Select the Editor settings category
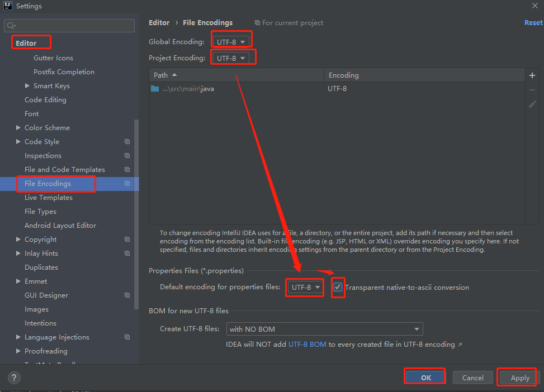The image size is (544, 392). [x=26, y=43]
